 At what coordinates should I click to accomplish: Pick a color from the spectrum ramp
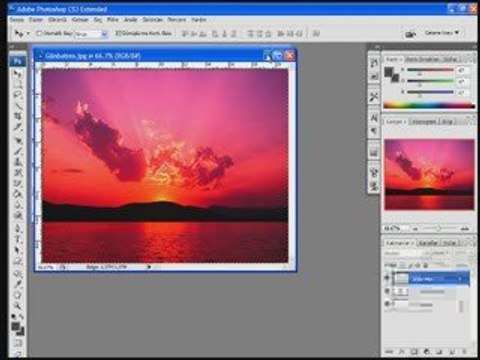click(x=429, y=106)
